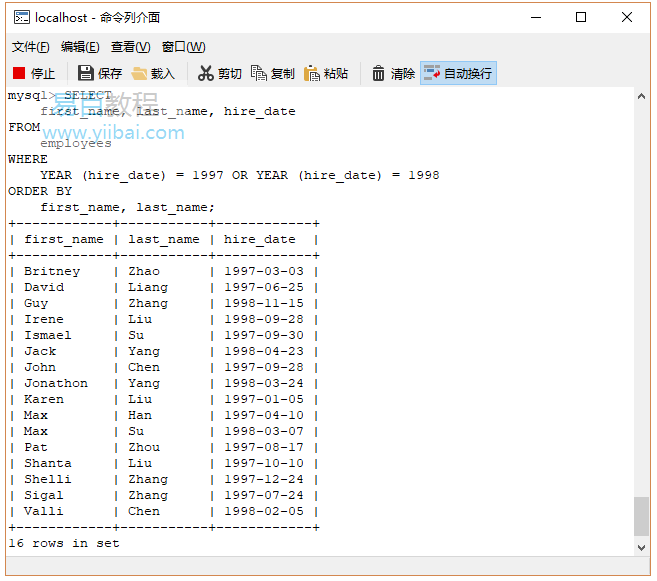Click the scrollbar up arrow
The height and width of the screenshot is (581, 657).
(x=641, y=96)
